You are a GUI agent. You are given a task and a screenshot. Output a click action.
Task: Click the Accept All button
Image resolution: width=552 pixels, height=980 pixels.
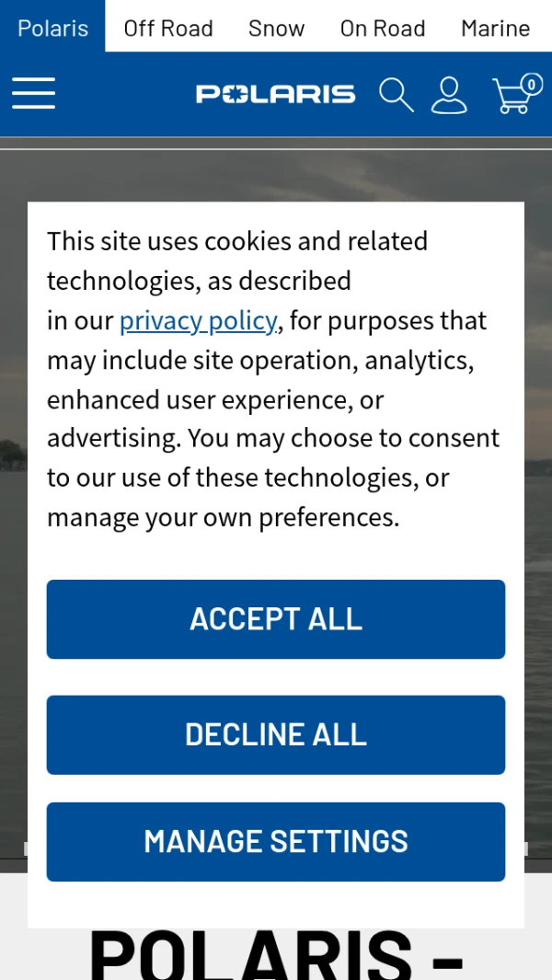276,618
